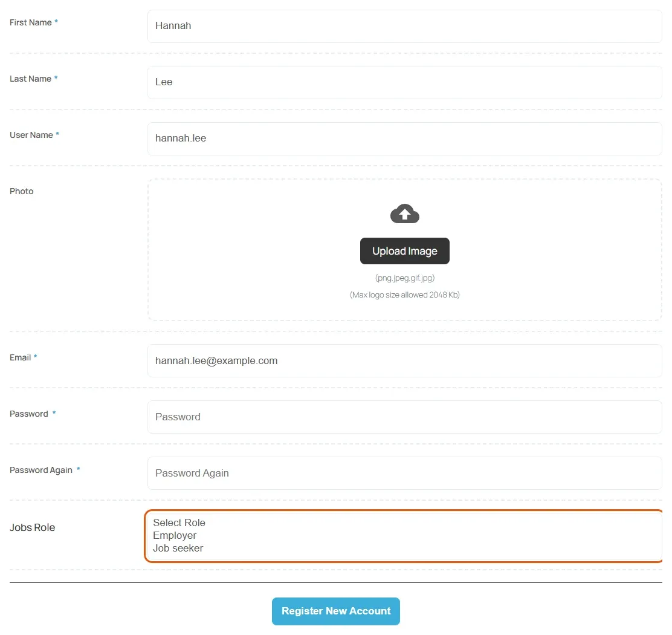
Task: Focus the First Name field containing Hannah
Action: tap(404, 26)
